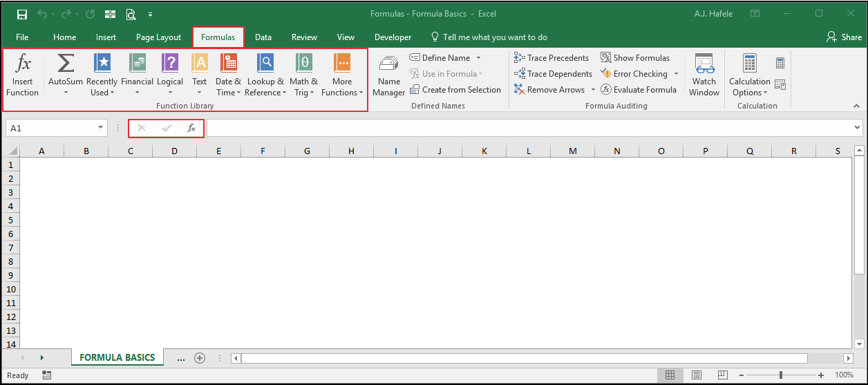Screen dimensions: 868x385
Task: Open the File tab
Action: pyautogui.click(x=22, y=37)
